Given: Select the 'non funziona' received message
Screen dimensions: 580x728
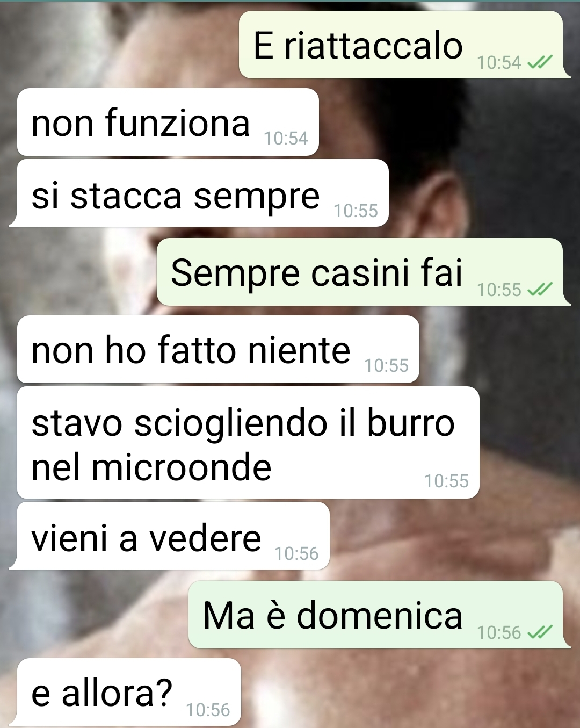Looking at the screenshot, I should click(168, 122).
